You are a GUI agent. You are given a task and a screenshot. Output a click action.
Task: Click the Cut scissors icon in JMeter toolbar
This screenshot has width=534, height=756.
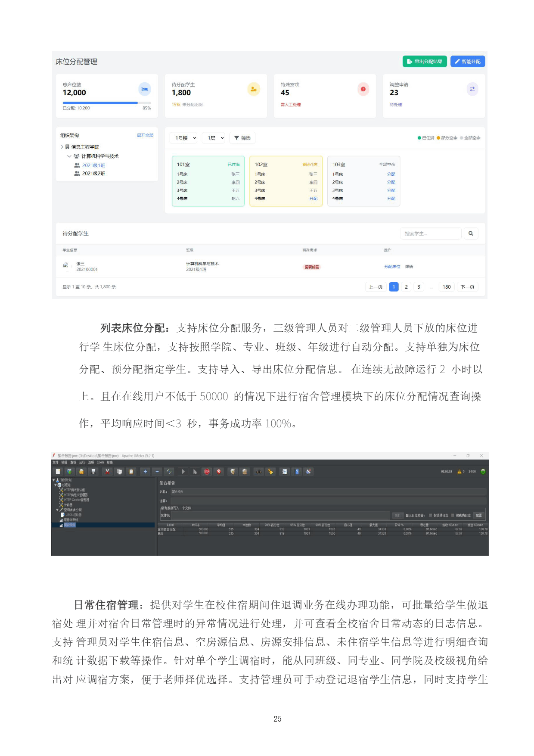point(107,471)
